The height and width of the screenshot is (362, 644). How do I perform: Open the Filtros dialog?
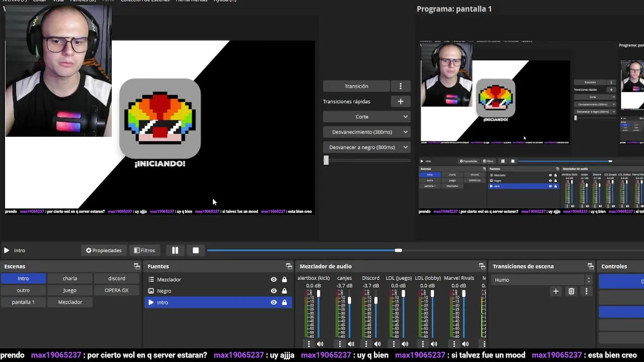tap(144, 250)
